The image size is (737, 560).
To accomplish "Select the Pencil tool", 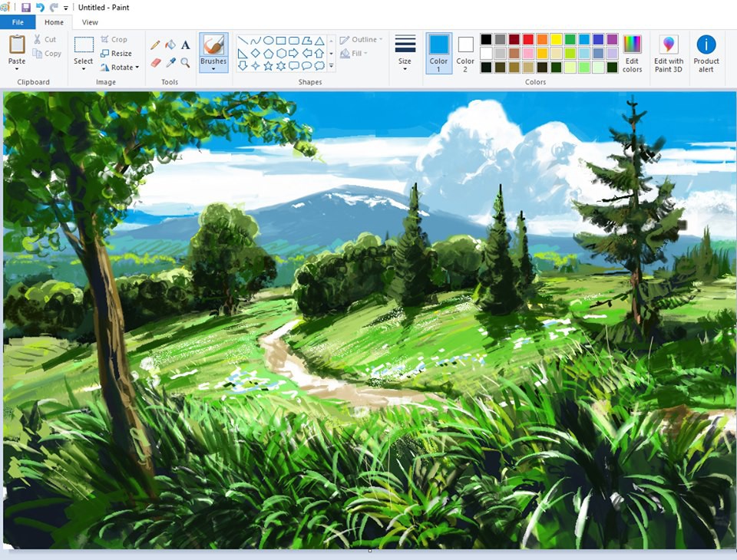I will click(156, 45).
